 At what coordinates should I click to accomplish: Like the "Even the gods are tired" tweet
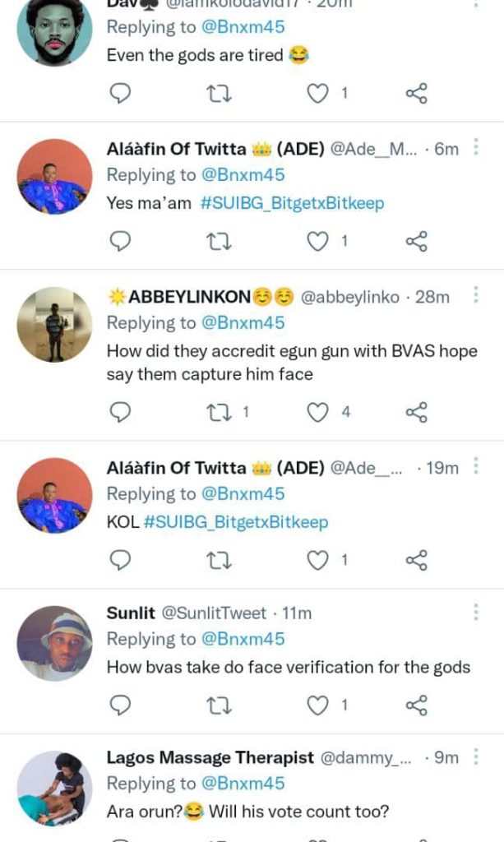(x=317, y=94)
